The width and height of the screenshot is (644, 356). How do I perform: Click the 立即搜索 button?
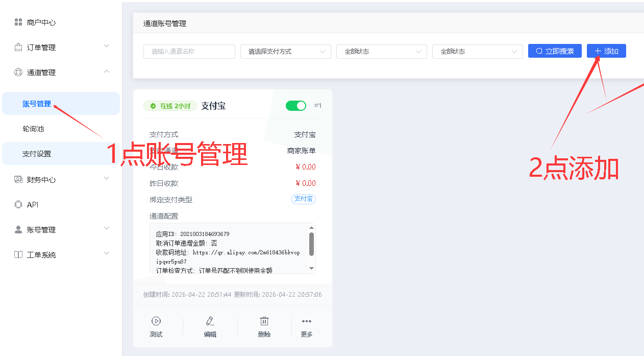coord(555,51)
